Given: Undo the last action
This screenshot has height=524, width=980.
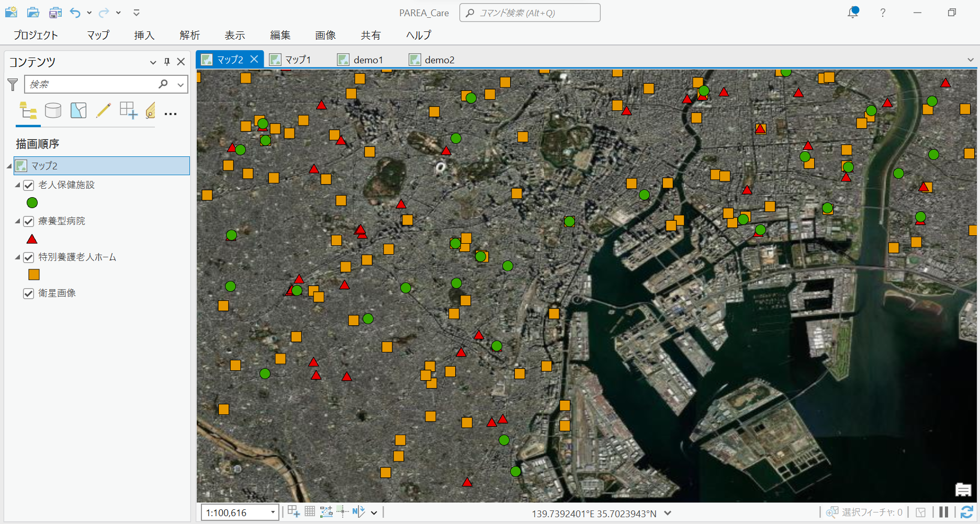Looking at the screenshot, I should pos(75,13).
